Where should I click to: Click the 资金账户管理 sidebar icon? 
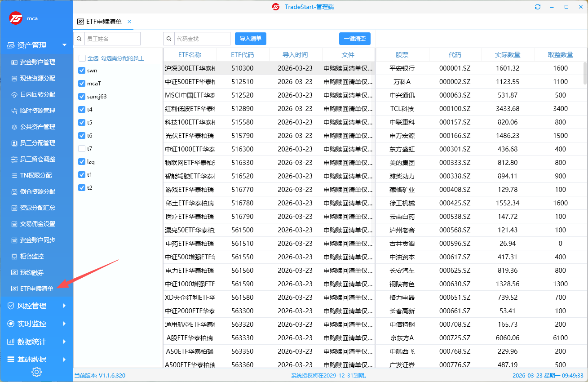(x=14, y=62)
